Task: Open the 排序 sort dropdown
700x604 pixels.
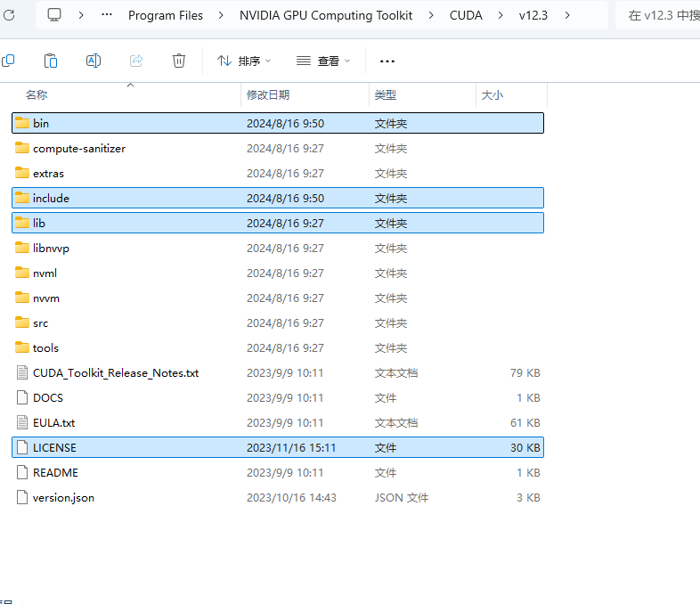Action: (244, 61)
